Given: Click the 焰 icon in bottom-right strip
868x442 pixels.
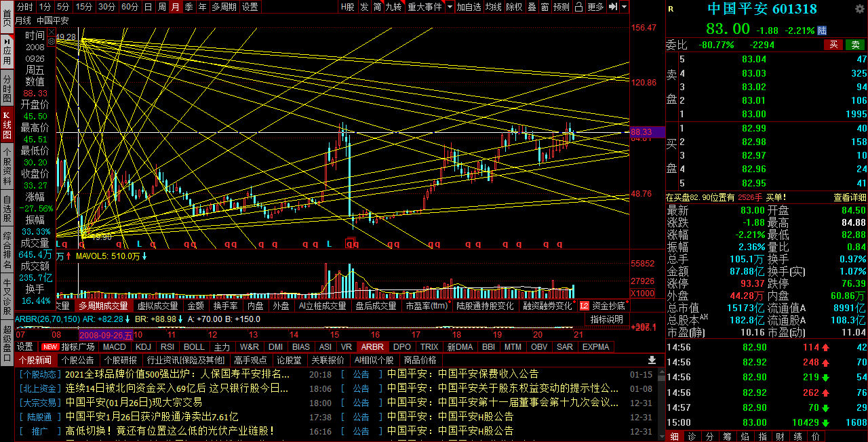Looking at the screenshot, I should pos(745,437).
